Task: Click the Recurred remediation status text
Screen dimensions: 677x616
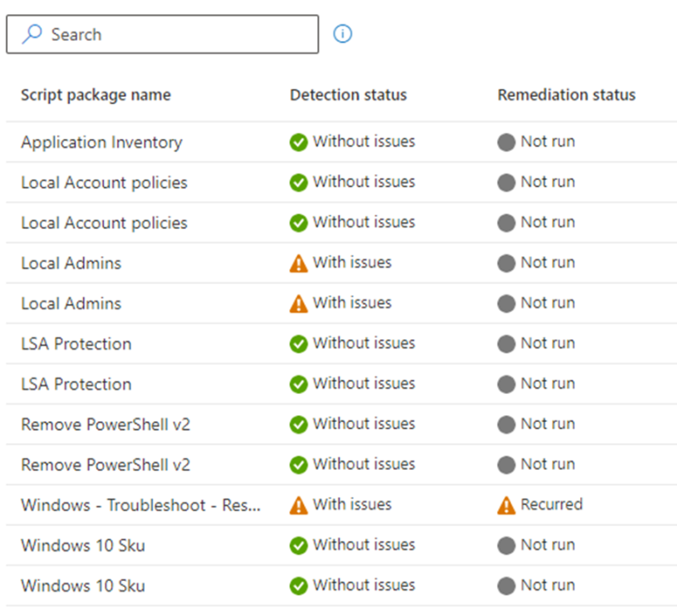Action: (551, 504)
